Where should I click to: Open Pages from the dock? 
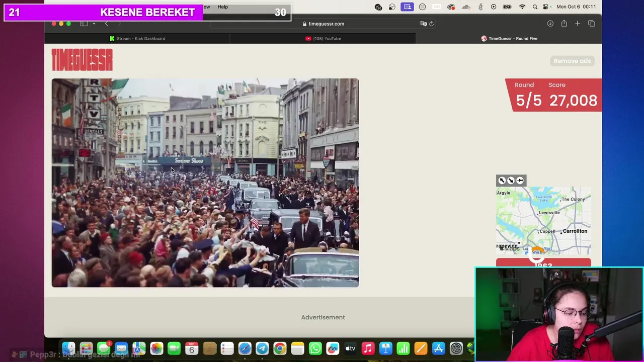click(421, 348)
